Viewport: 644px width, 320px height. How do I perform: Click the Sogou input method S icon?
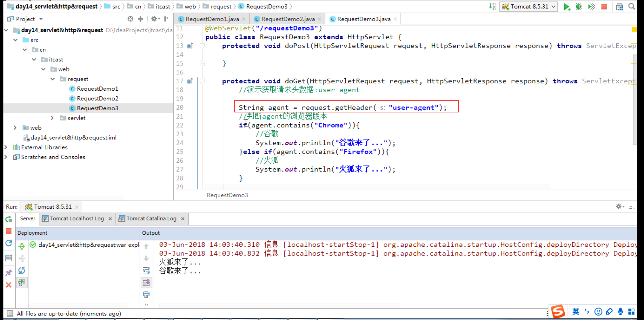click(x=558, y=312)
